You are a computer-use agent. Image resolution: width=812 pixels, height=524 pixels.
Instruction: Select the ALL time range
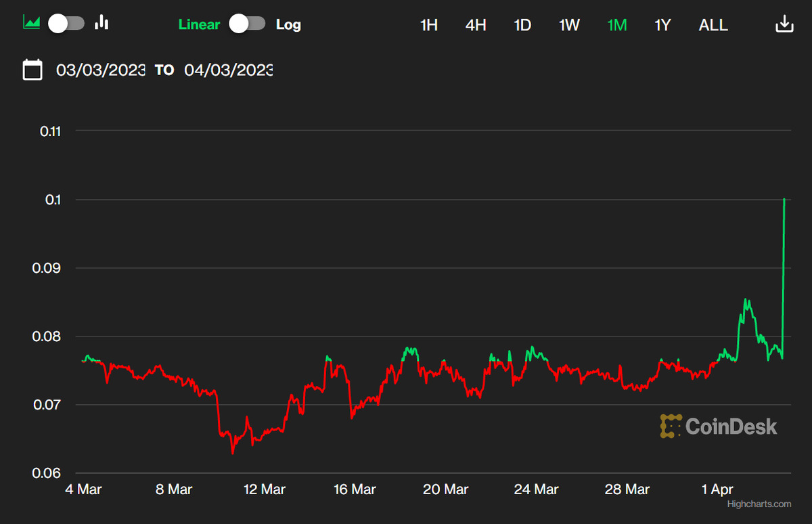click(713, 25)
